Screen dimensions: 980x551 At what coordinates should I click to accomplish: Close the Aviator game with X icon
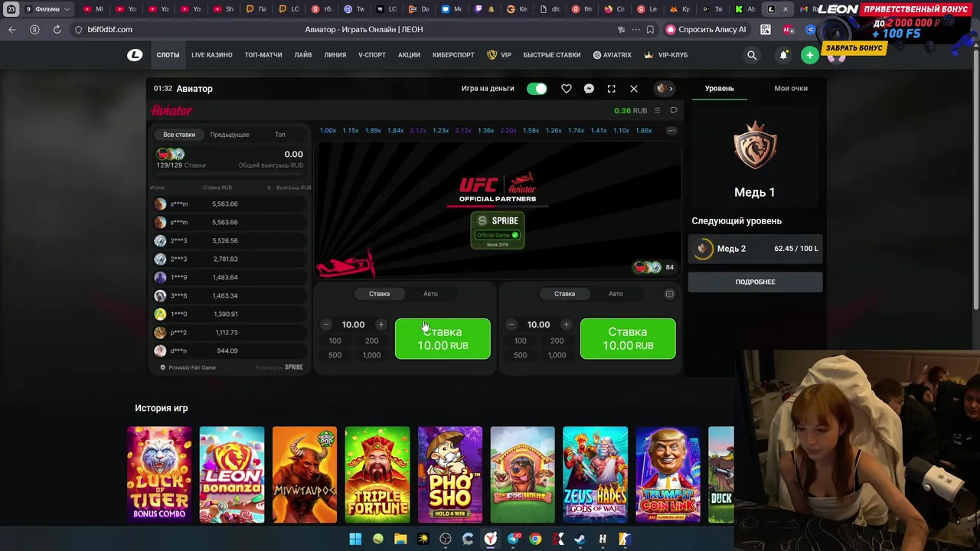coord(634,89)
